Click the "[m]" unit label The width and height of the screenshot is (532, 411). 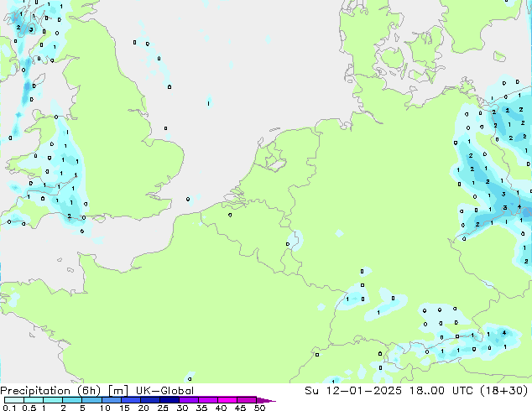(117, 391)
